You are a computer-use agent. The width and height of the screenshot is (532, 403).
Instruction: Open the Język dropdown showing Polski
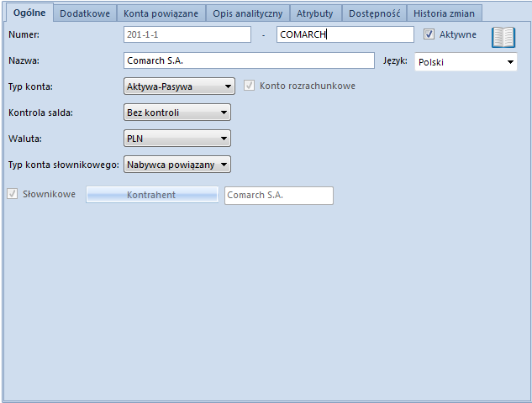pyautogui.click(x=466, y=62)
